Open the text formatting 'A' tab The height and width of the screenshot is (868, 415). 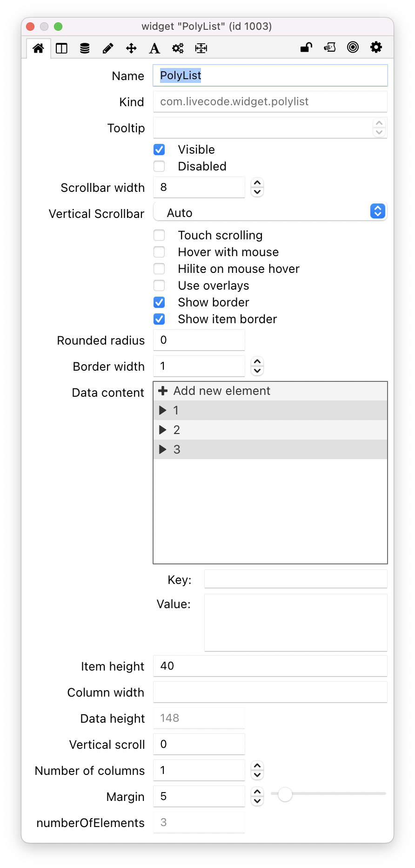pyautogui.click(x=154, y=48)
